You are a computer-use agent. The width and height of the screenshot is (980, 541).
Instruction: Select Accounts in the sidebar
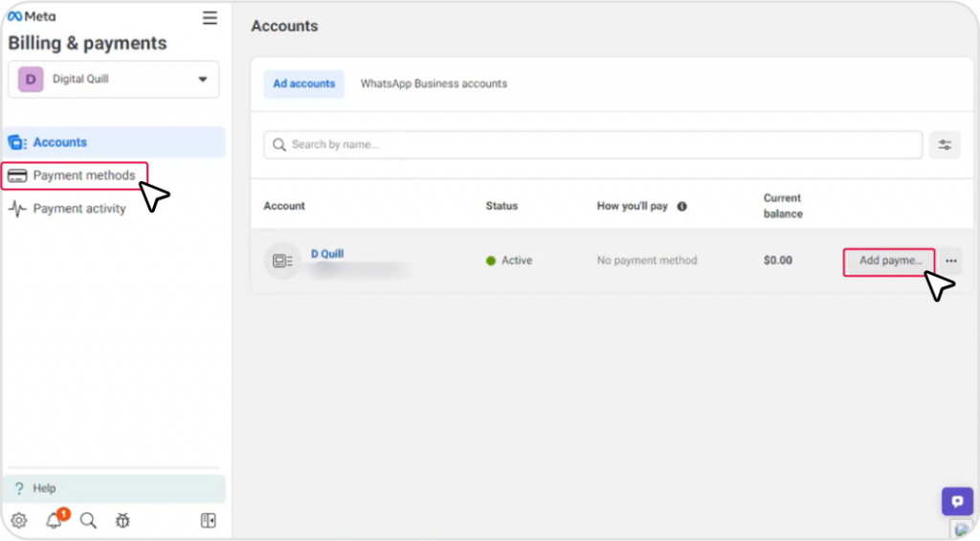[x=59, y=143]
